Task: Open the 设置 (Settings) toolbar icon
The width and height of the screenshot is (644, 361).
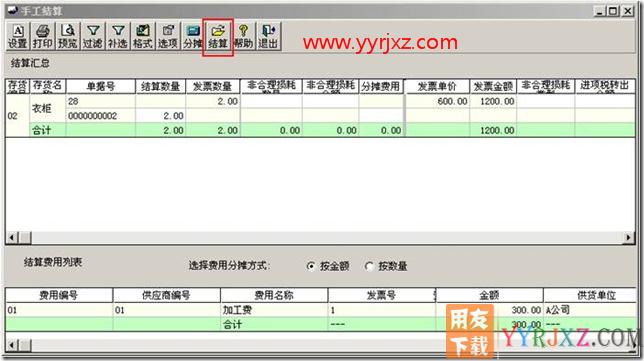Action: (18, 36)
